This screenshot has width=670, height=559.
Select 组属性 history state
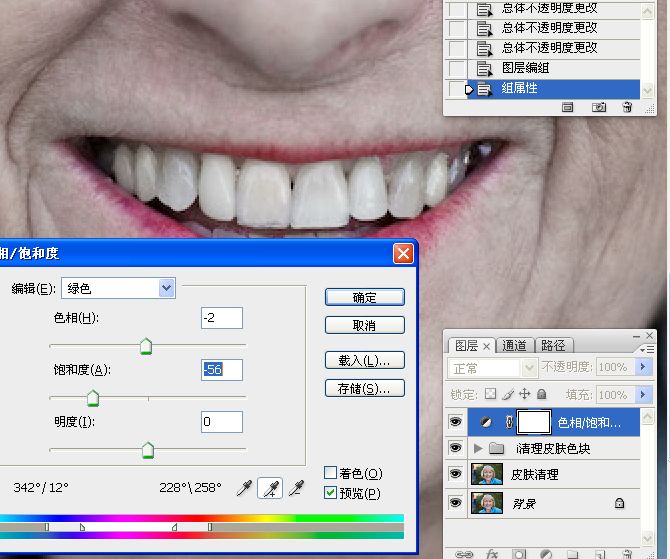pos(554,89)
